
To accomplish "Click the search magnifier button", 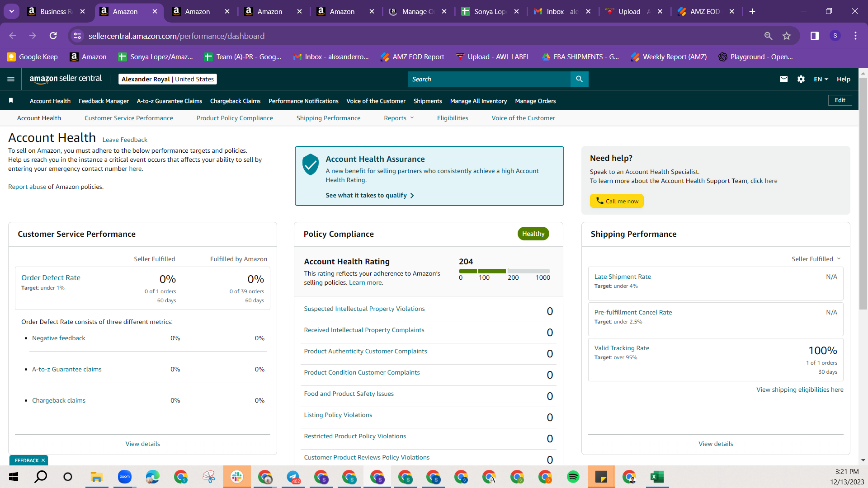I will pos(579,79).
